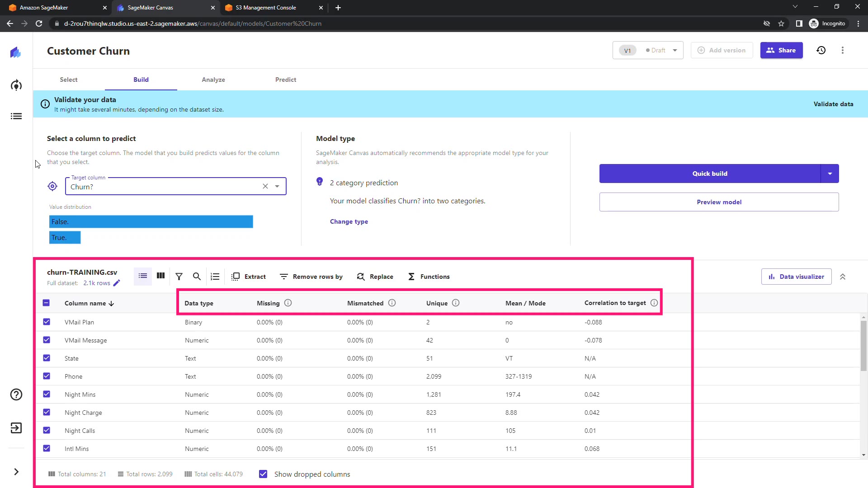Open version history clock icon

[821, 50]
